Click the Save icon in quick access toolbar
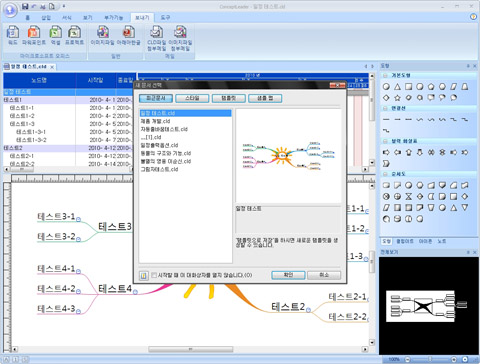This screenshot has height=364, width=480. (25, 6)
